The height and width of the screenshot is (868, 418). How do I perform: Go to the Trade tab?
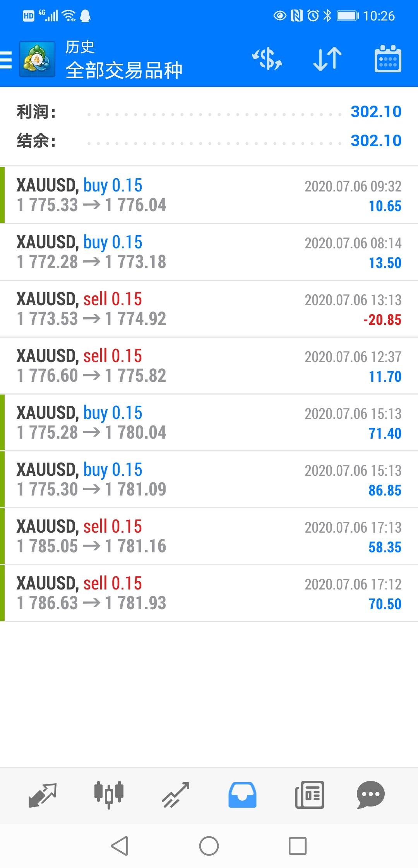tap(175, 795)
